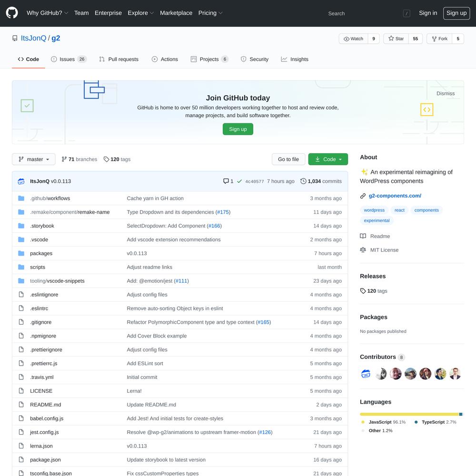Click the README.md file icon
This screenshot has height=476, width=476.
coord(21,405)
